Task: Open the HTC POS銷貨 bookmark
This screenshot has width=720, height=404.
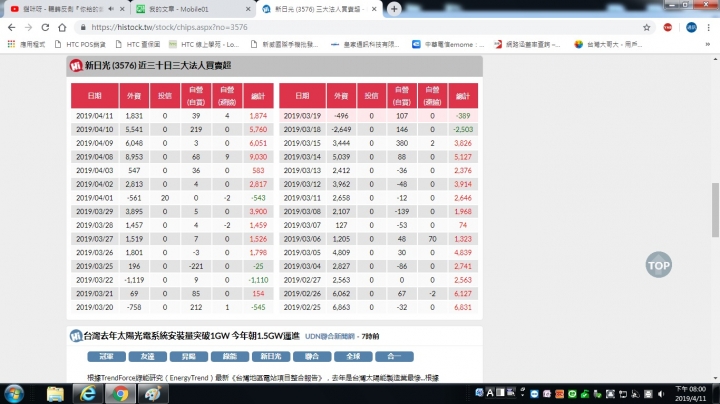Action: pyautogui.click(x=80, y=45)
